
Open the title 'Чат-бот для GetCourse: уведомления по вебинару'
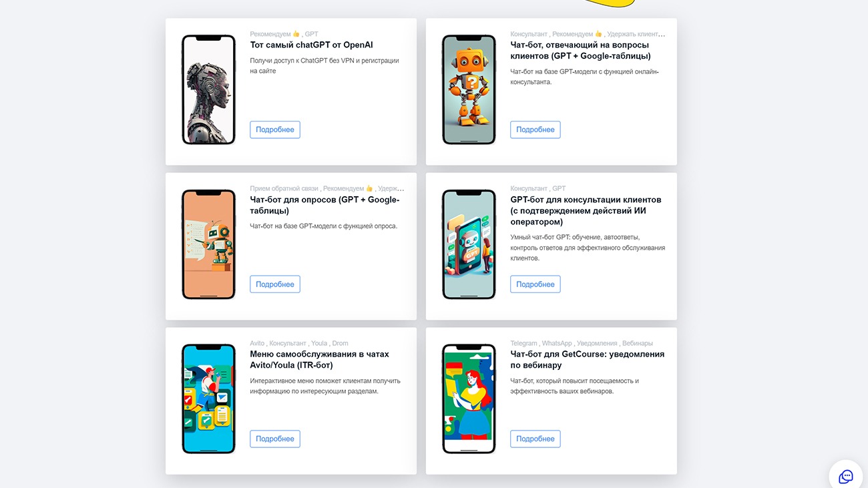click(x=588, y=360)
